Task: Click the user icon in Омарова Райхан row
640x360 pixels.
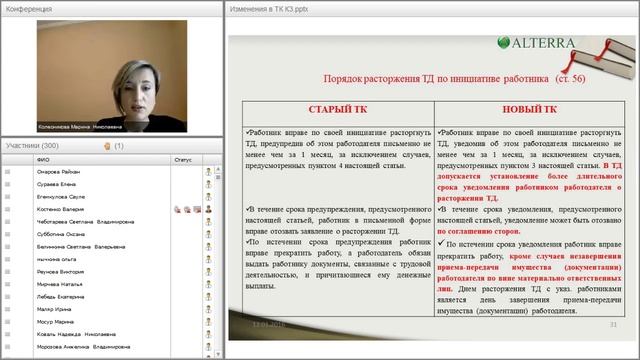Action: (208, 172)
